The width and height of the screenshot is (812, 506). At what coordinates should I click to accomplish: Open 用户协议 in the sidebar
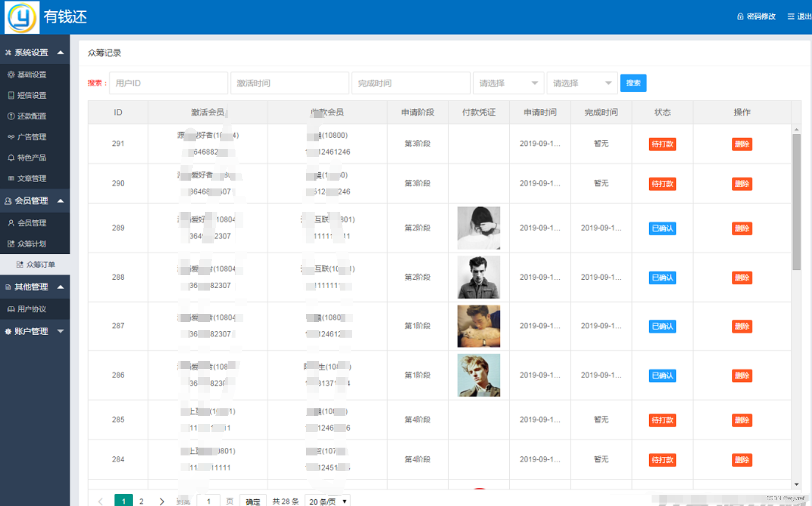(32, 309)
